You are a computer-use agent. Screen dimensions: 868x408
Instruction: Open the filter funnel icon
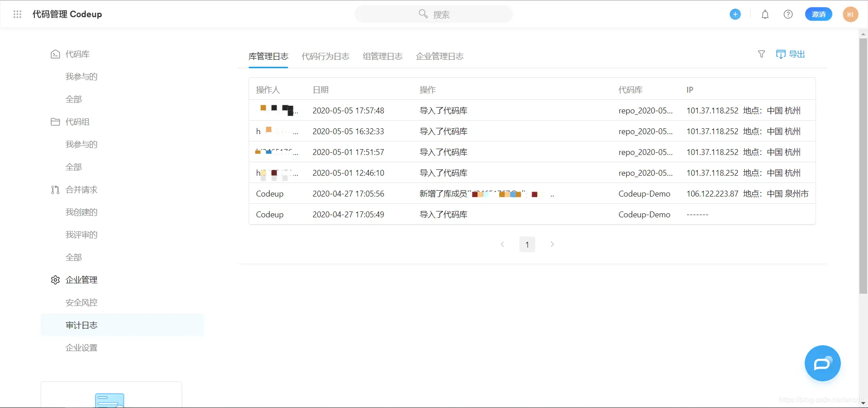pyautogui.click(x=761, y=54)
